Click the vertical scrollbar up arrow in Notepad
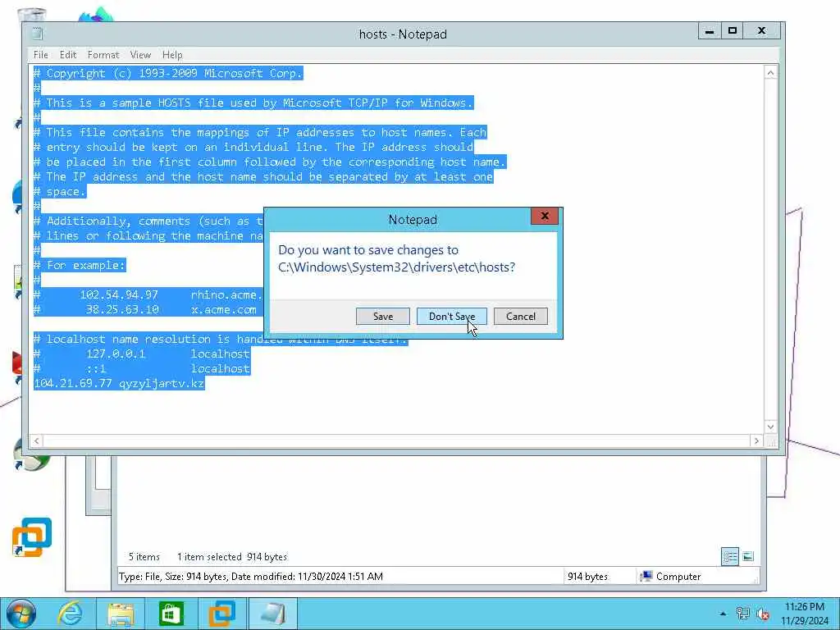The image size is (840, 630). pyautogui.click(x=770, y=73)
